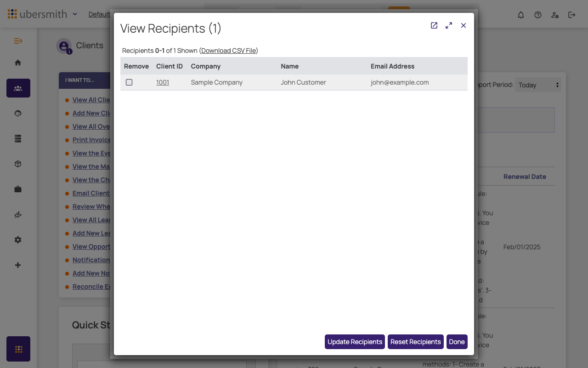Expand the View Recipients dialog to fullscreen
Screen dimensions: 588x368
point(449,25)
